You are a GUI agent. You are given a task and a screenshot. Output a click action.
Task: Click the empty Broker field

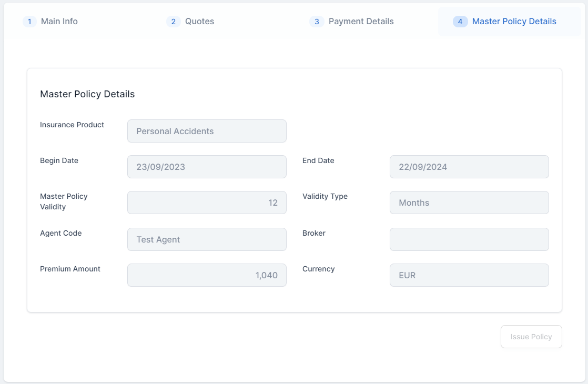[x=469, y=239]
